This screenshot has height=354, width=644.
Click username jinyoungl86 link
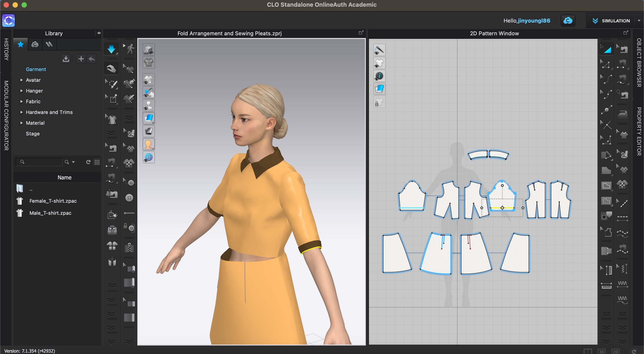[x=534, y=21]
